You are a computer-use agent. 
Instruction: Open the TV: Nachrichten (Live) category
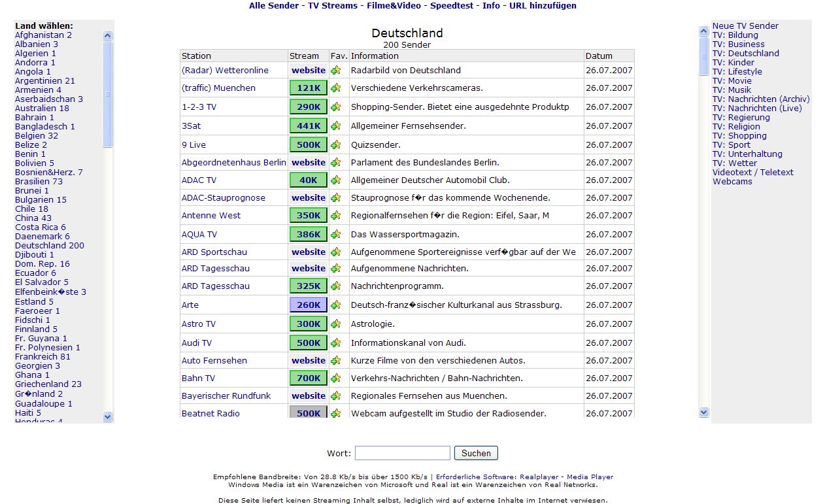(756, 109)
